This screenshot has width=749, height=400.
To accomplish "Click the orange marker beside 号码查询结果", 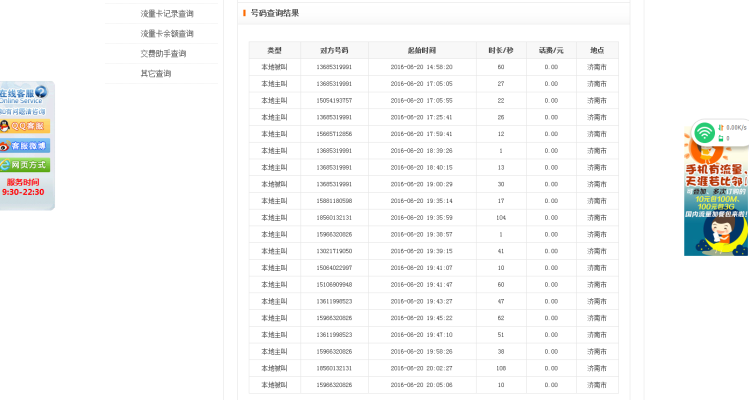I will point(244,13).
